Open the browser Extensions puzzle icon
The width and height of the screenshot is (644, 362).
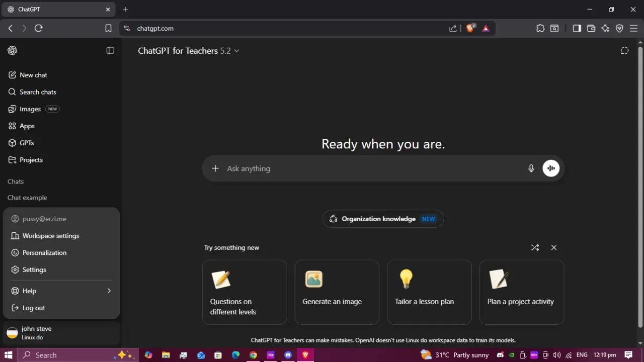pos(540,29)
